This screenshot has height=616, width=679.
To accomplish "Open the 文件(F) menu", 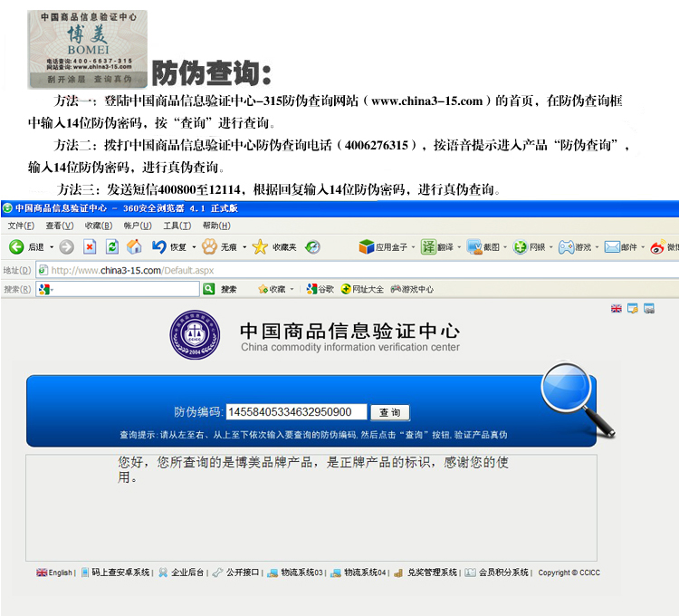I will (21, 226).
